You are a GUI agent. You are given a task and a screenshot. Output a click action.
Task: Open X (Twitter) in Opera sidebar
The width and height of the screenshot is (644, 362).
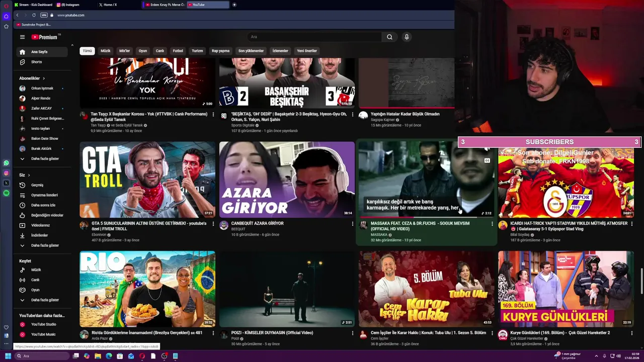pos(6,183)
